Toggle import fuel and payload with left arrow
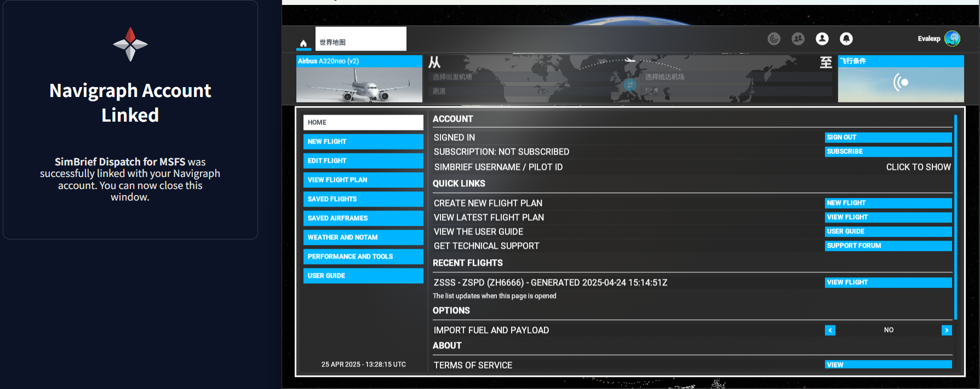 pyautogui.click(x=830, y=330)
